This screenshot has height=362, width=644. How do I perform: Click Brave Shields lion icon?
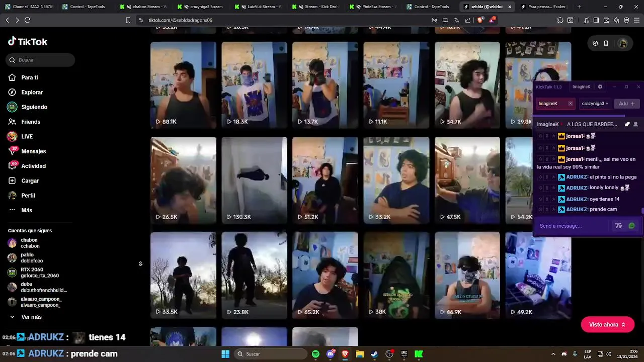(480, 20)
